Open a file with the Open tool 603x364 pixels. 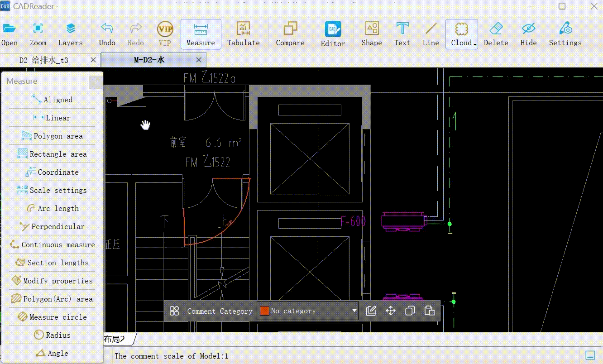coord(9,35)
